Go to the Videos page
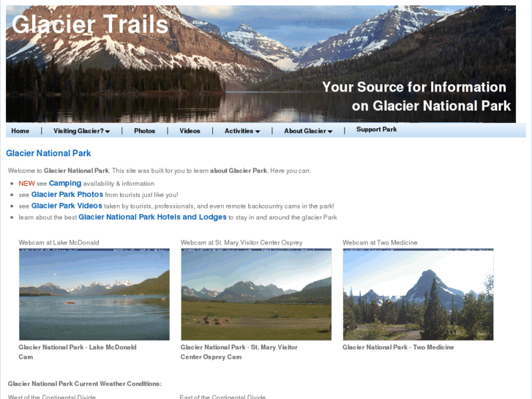 coord(190,131)
